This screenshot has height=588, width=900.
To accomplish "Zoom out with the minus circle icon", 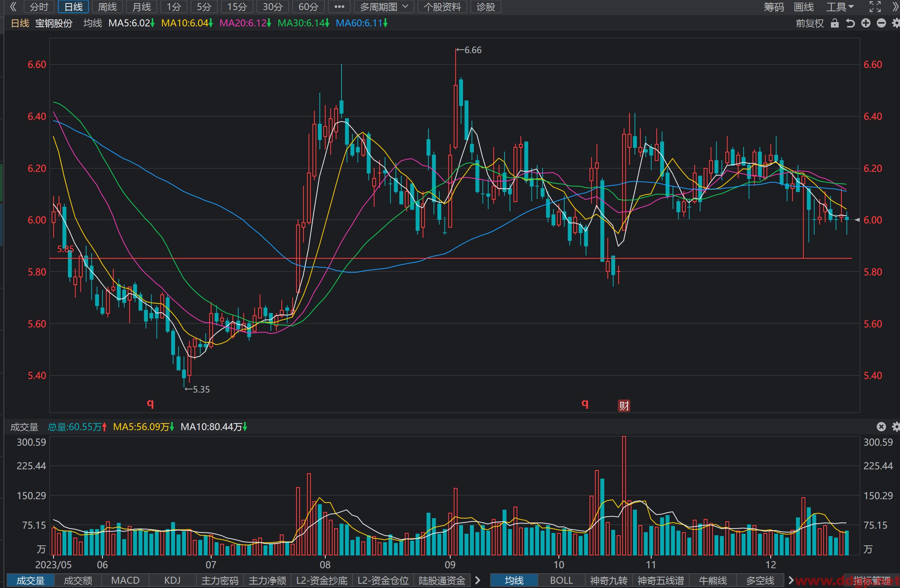I will 881,23.
